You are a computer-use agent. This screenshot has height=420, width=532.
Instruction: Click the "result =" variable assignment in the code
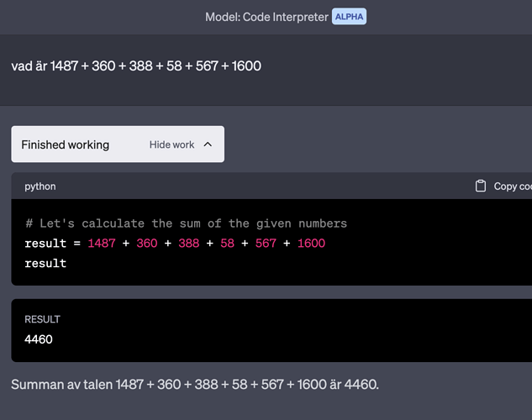[x=52, y=244]
